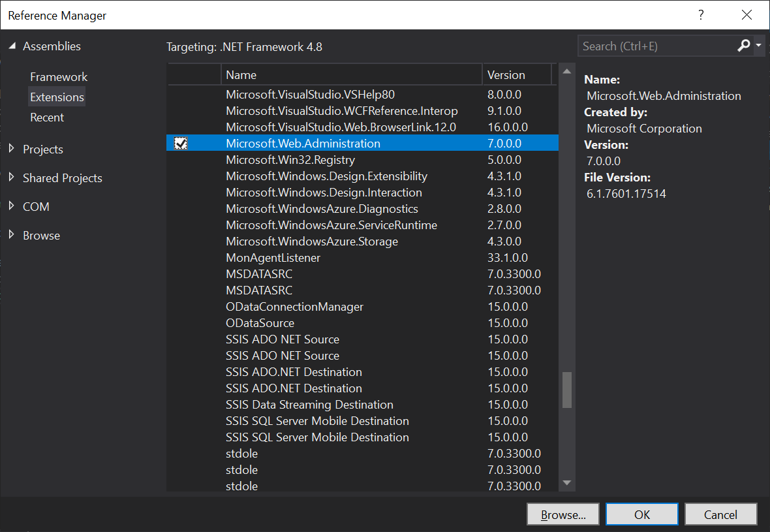Screen dimensions: 770x532
Task: Expand the Shared Projects section
Action: [x=11, y=178]
